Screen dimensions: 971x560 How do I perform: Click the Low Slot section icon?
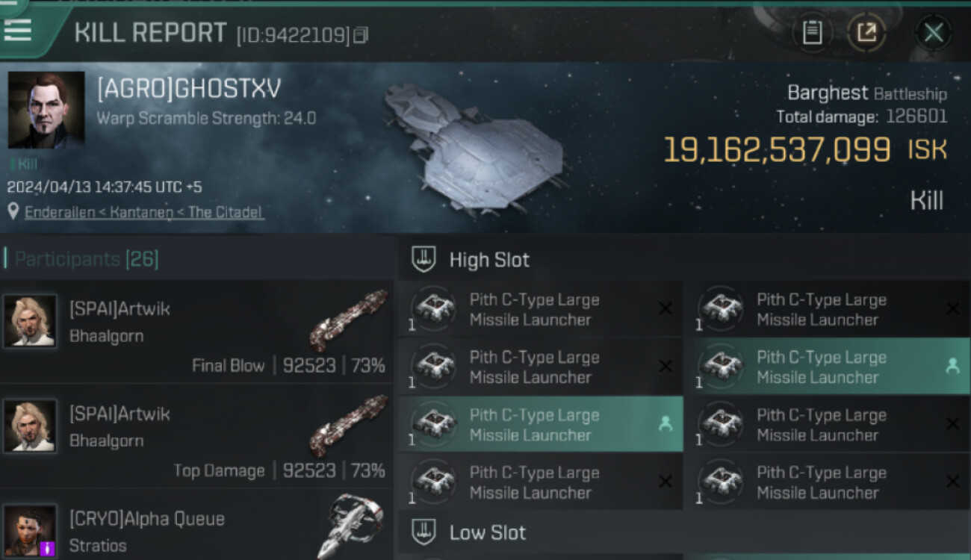tap(424, 532)
